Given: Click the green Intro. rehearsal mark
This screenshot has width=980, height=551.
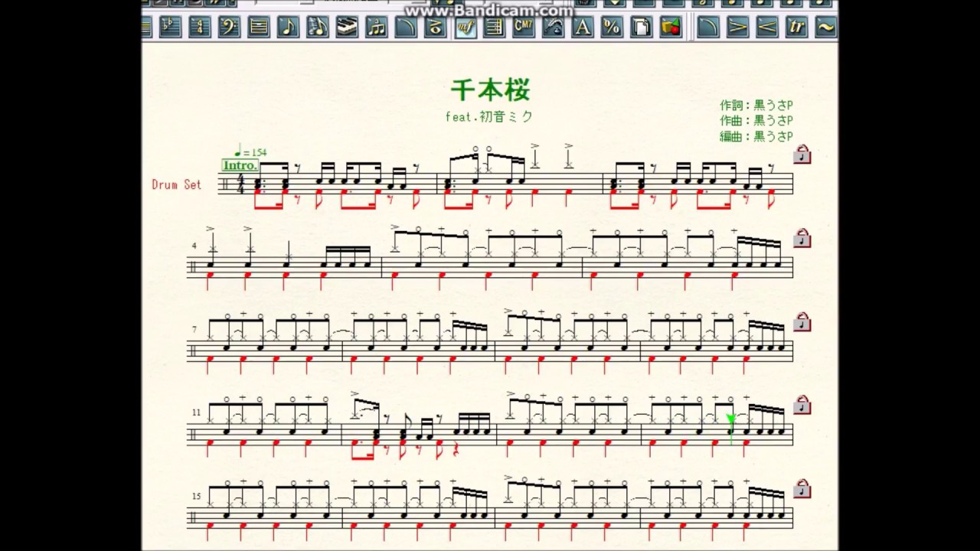Looking at the screenshot, I should click(x=240, y=165).
